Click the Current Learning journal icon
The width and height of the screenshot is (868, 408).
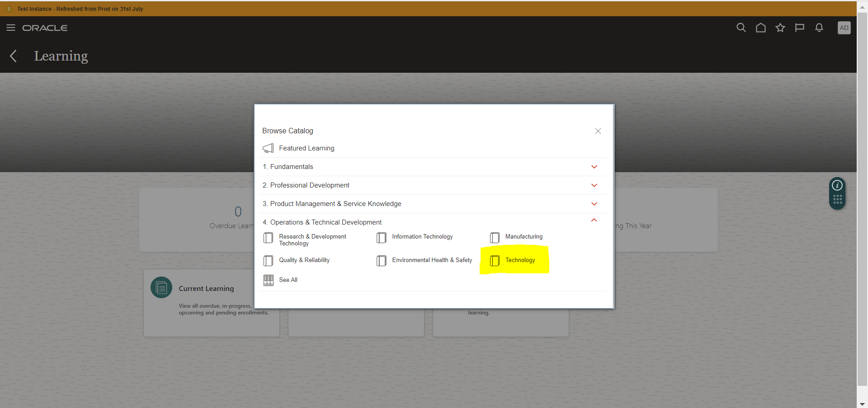point(161,287)
